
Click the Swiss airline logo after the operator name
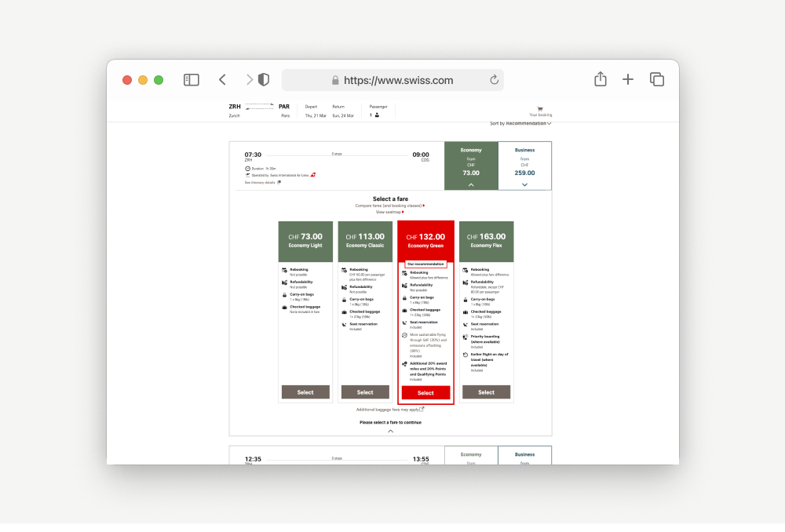point(313,175)
